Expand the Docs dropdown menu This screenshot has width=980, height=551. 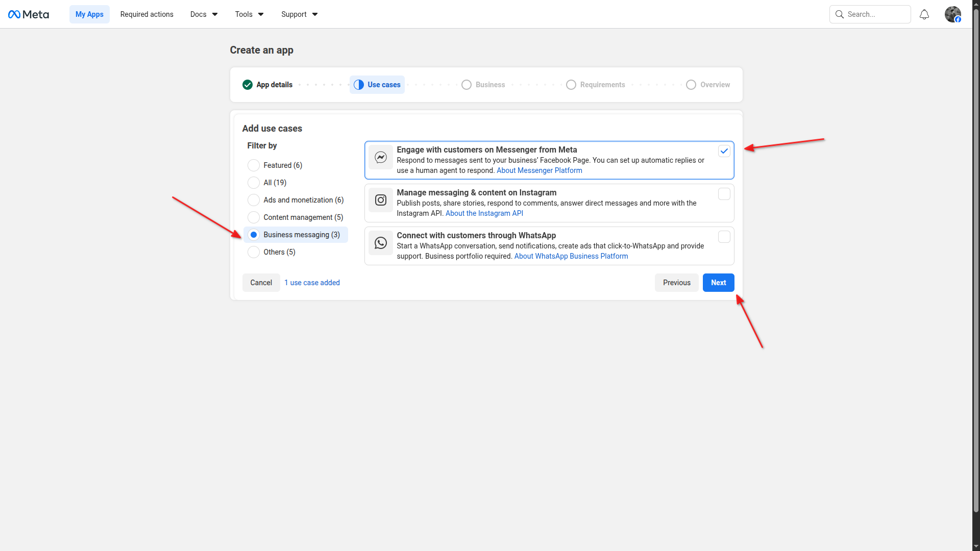[204, 14]
